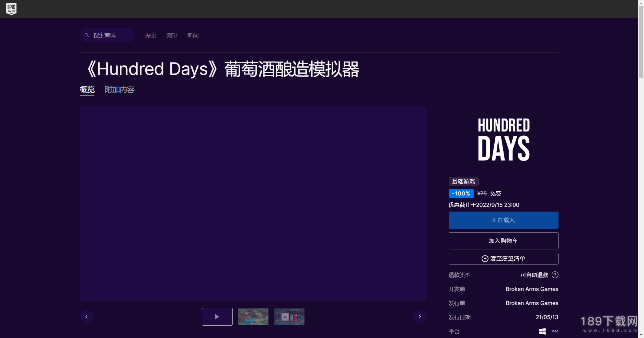Show previous media with left arrow
The height and width of the screenshot is (338, 644).
click(x=87, y=317)
